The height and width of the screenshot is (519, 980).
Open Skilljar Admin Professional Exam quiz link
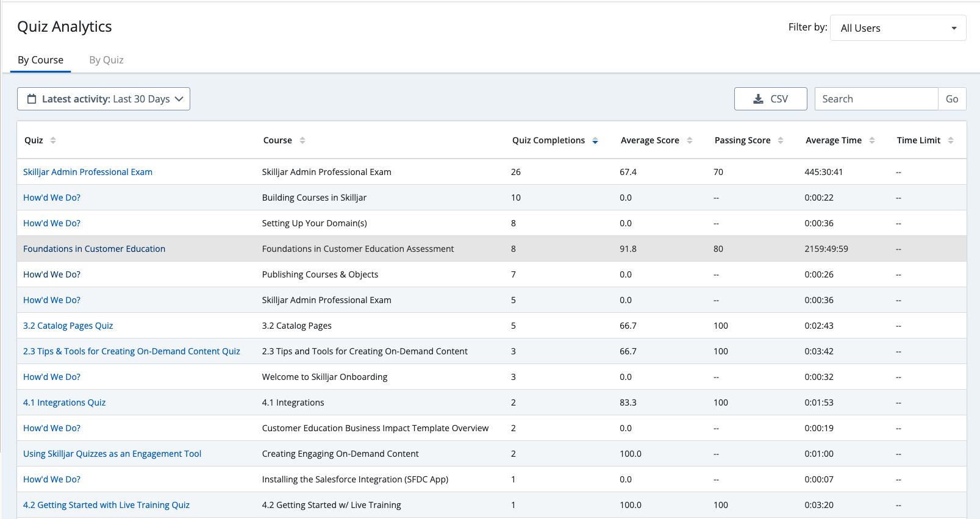point(88,172)
